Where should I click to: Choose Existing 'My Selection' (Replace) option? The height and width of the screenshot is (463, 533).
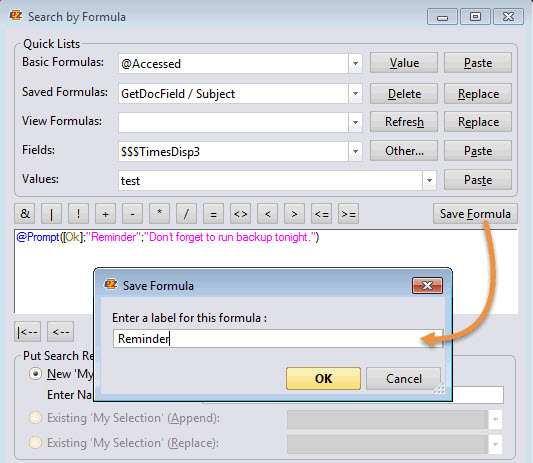35,443
